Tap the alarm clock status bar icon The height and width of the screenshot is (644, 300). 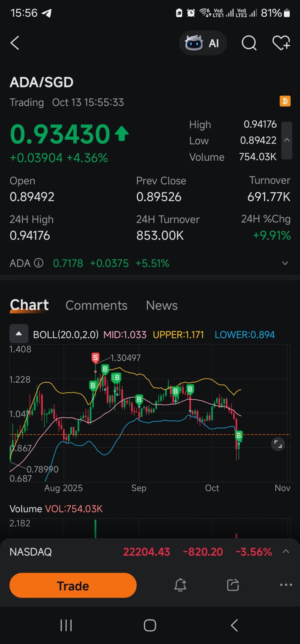click(191, 13)
